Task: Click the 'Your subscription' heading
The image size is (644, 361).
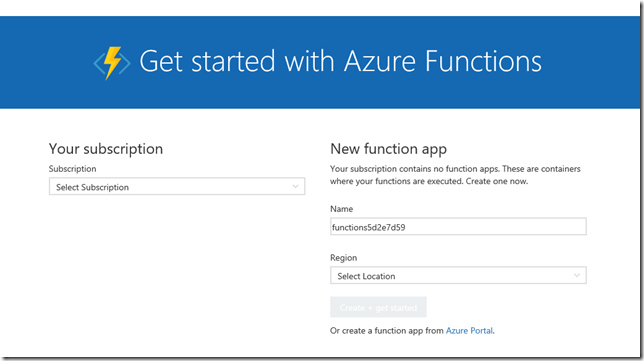Action: pyautogui.click(x=106, y=149)
